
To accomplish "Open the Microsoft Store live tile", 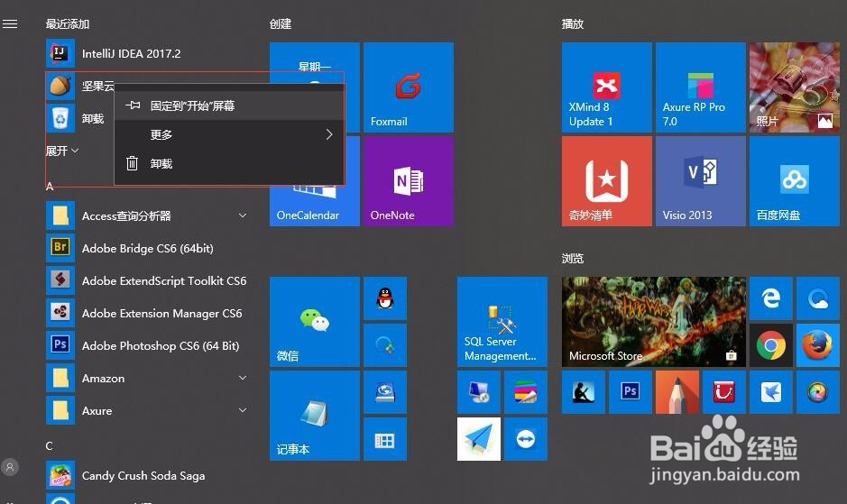I will (654, 322).
